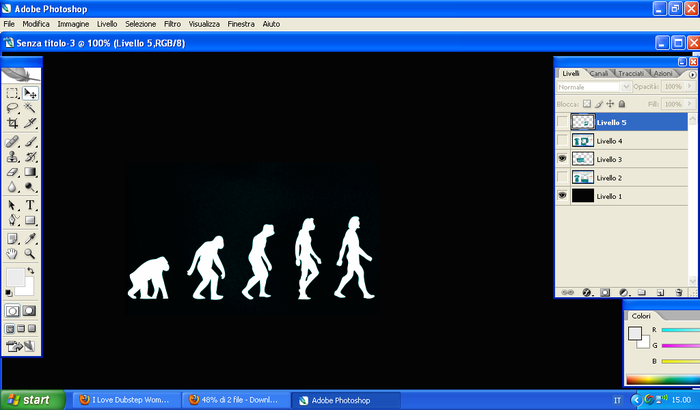Select the History Brush tool
700x410 pixels.
pyautogui.click(x=30, y=157)
